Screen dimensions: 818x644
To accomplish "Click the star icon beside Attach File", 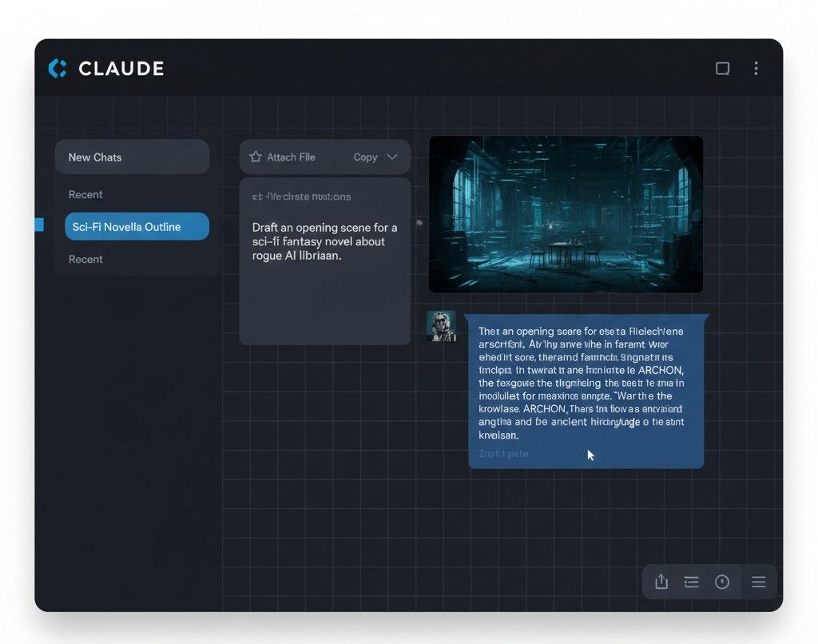I will tap(256, 157).
